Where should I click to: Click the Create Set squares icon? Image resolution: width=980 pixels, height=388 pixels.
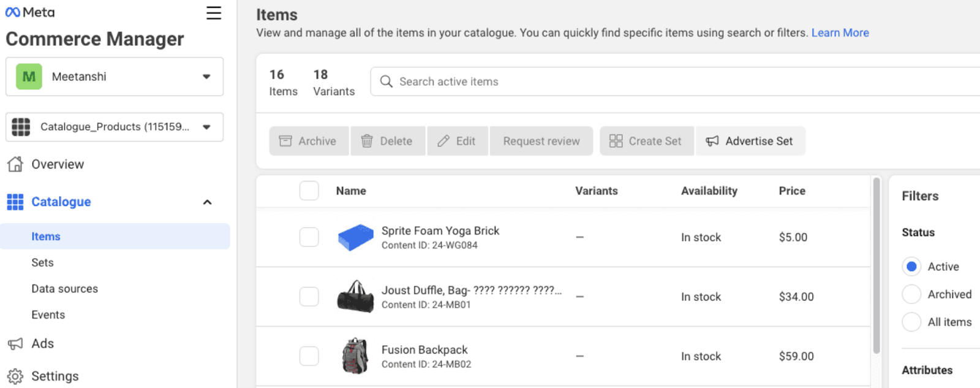click(x=616, y=141)
